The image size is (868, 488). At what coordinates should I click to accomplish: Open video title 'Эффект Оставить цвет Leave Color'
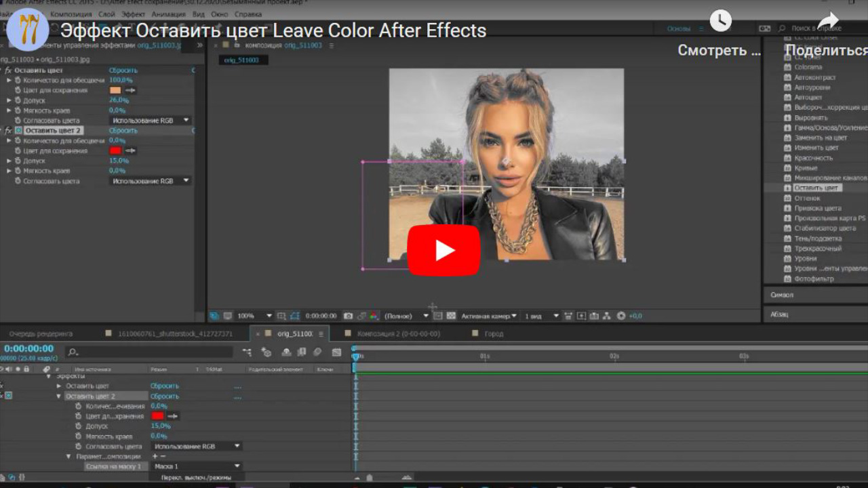pos(273,30)
